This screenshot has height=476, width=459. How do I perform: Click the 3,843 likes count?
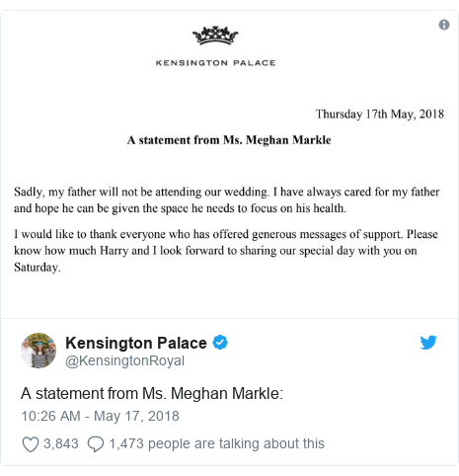click(61, 443)
